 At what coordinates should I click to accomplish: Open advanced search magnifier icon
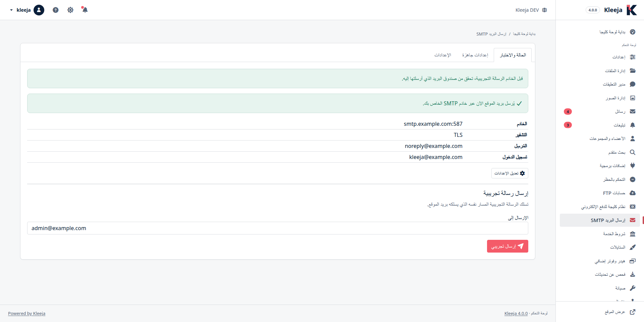click(633, 152)
